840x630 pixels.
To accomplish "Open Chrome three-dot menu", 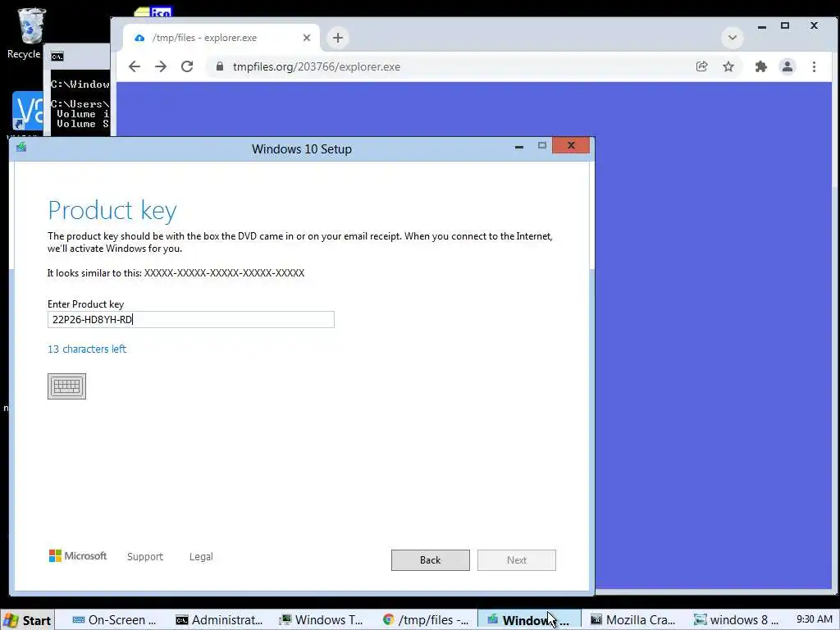I will [815, 66].
